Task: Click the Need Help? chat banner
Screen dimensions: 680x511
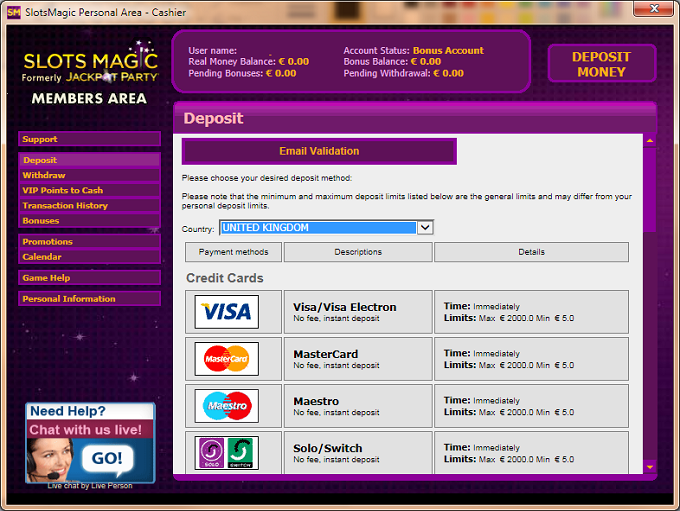Action: pyautogui.click(x=90, y=442)
